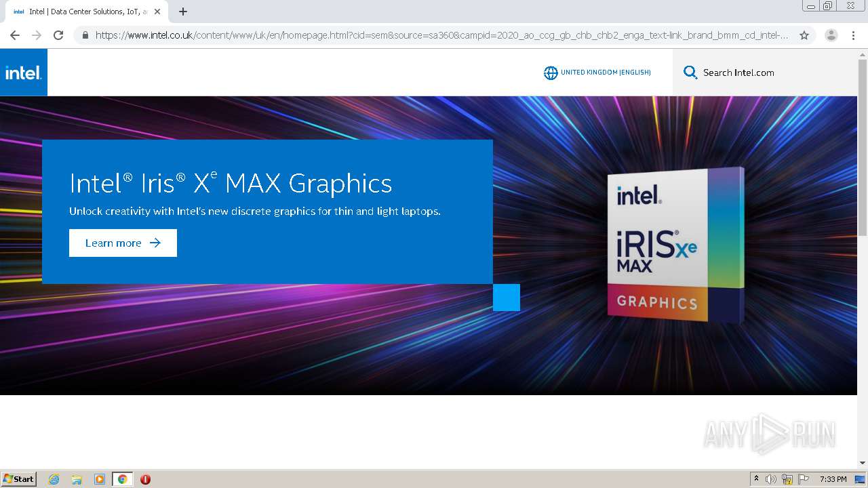Screen dimensions: 868x488
Task: Focus the Search Intel.com field
Action: point(765,73)
